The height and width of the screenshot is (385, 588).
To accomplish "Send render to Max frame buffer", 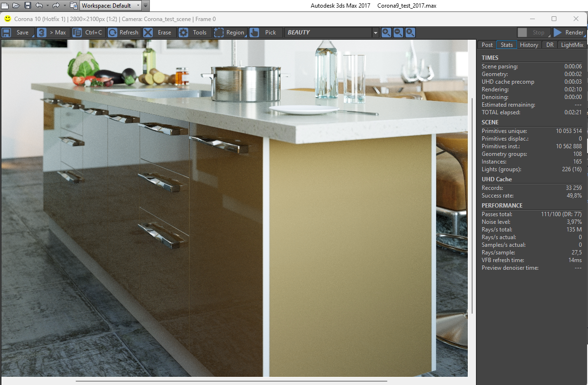I will pos(52,33).
